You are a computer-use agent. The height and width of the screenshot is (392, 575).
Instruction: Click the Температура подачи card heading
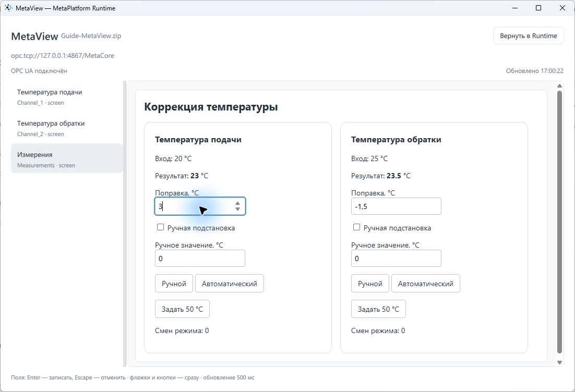click(x=198, y=140)
